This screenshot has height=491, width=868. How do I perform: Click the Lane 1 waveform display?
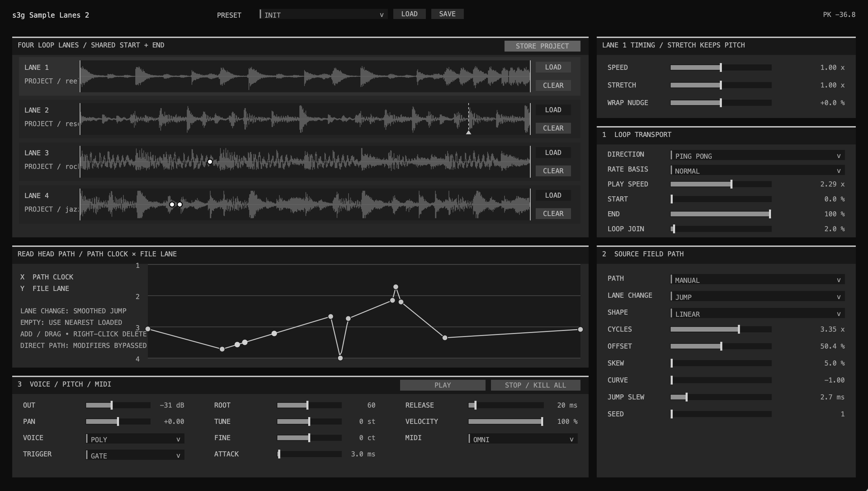[x=305, y=76]
